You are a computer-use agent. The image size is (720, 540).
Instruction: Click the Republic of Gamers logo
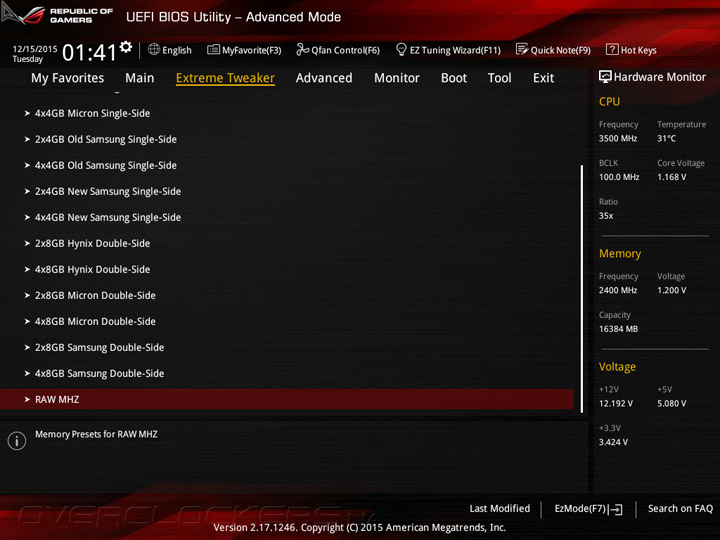(x=57, y=15)
